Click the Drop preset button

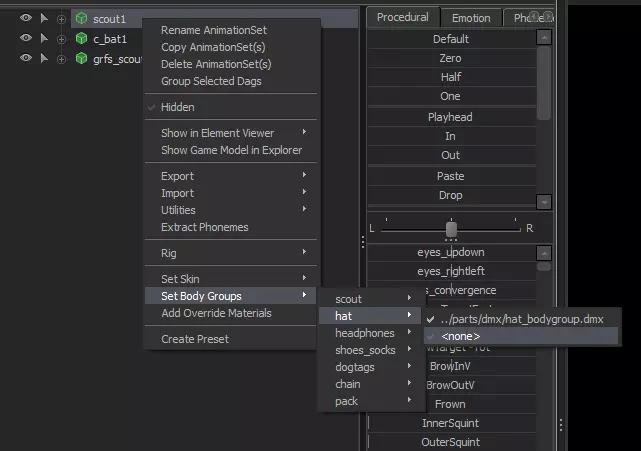[x=451, y=195]
